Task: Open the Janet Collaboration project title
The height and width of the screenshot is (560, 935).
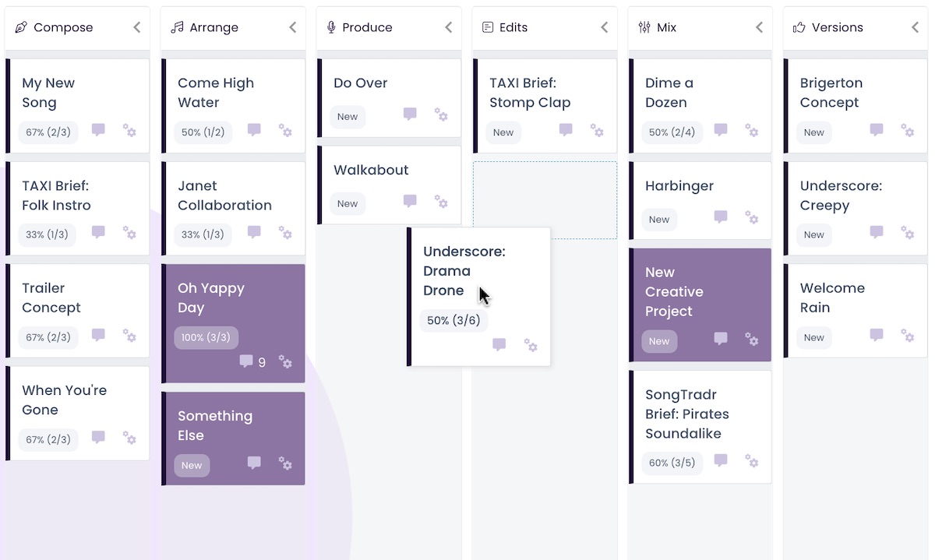Action: [224, 195]
